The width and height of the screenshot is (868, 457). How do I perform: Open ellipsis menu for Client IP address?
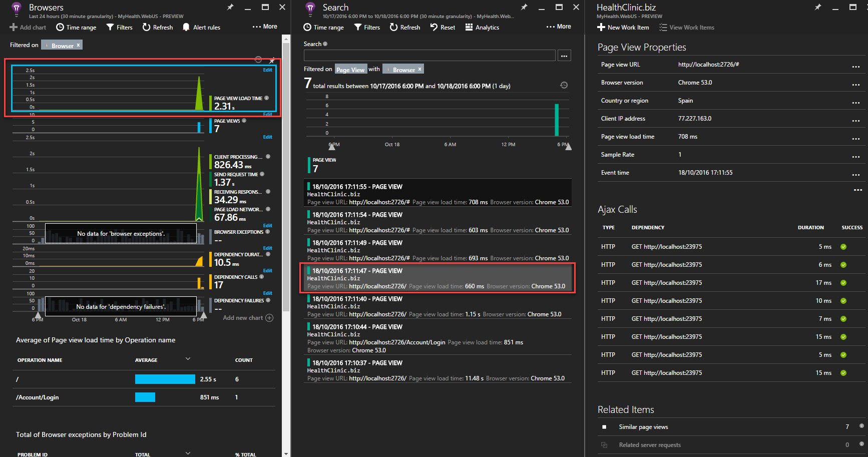pyautogui.click(x=856, y=121)
